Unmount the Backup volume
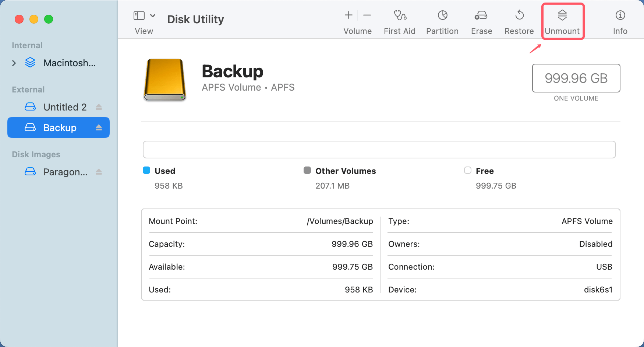Viewport: 644px width, 347px height. click(562, 21)
